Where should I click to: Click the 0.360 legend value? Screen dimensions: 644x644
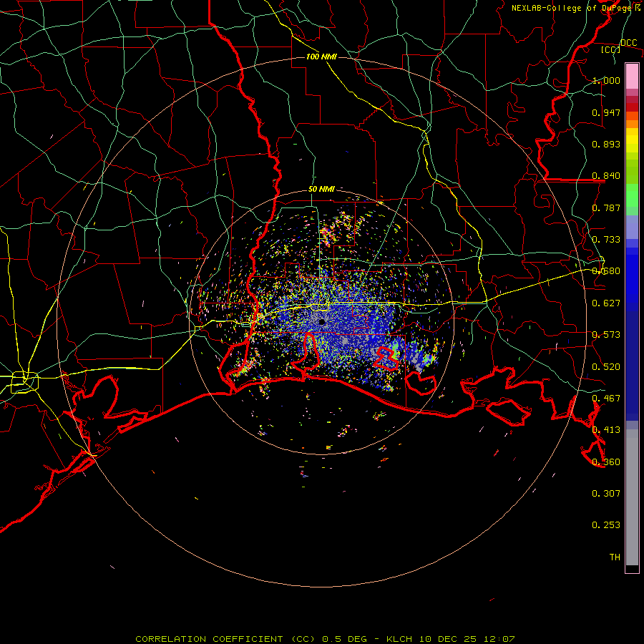point(606,462)
